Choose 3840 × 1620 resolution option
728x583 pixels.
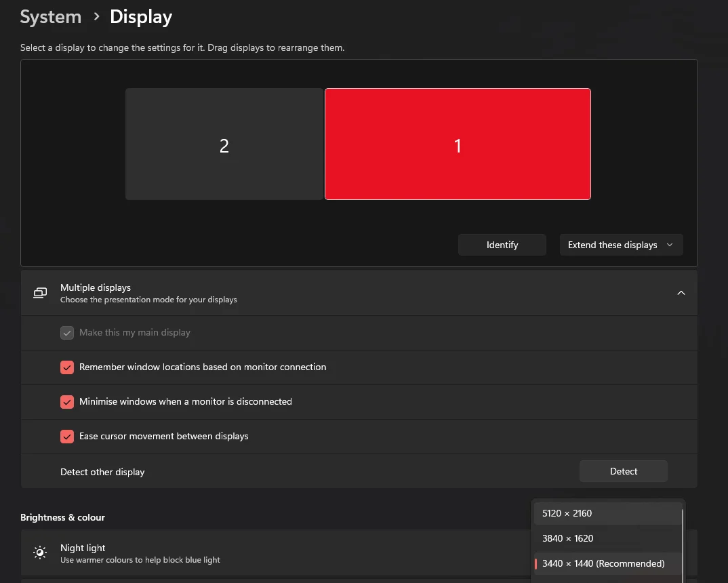pyautogui.click(x=608, y=538)
